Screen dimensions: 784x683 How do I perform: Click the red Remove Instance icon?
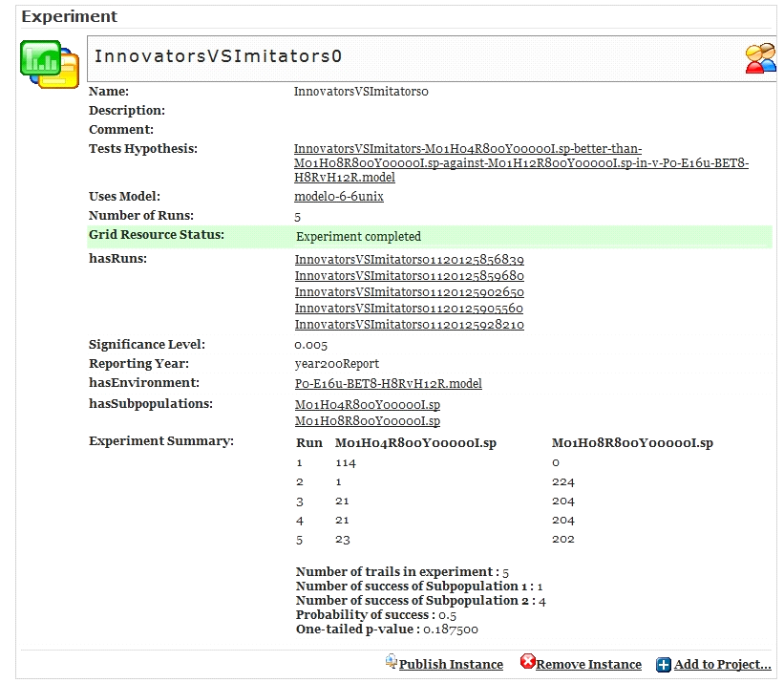527,662
